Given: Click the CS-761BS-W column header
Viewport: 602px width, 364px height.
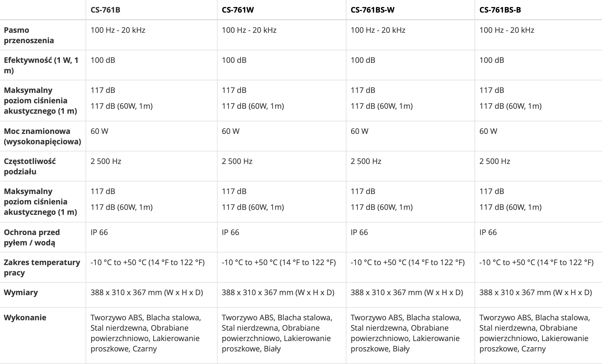Looking at the screenshot, I should [x=372, y=10].
